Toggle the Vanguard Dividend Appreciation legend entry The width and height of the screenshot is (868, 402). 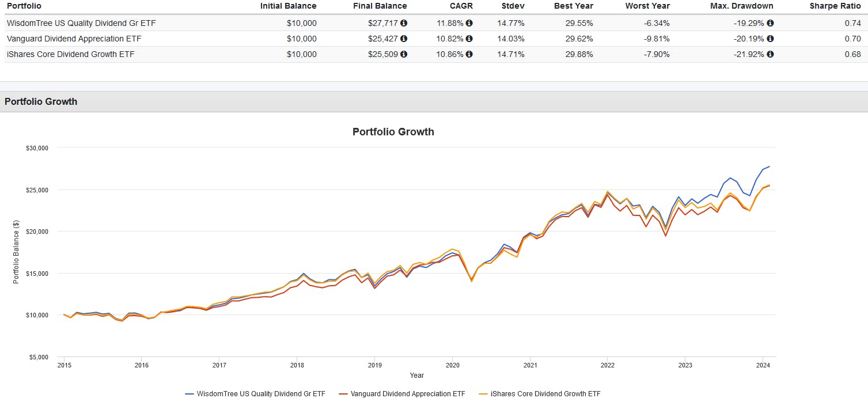(x=405, y=394)
